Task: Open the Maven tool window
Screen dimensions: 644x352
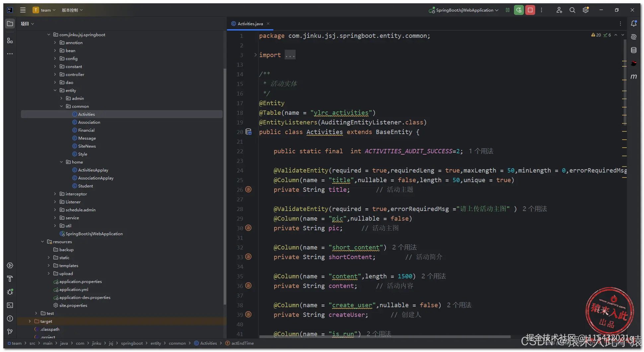Action: click(x=634, y=77)
